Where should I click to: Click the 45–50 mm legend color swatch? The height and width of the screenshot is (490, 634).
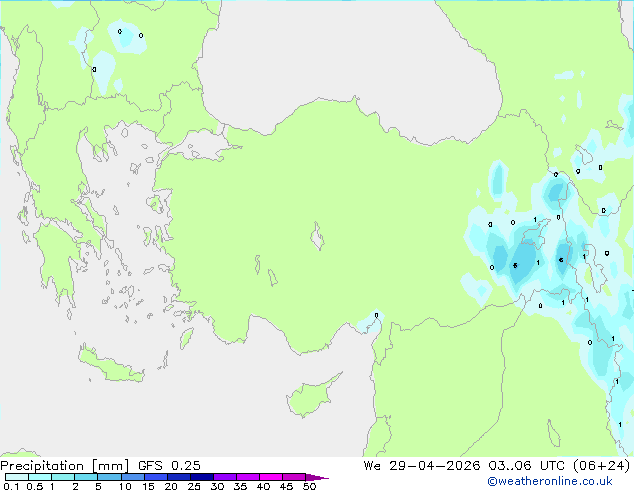(294, 477)
